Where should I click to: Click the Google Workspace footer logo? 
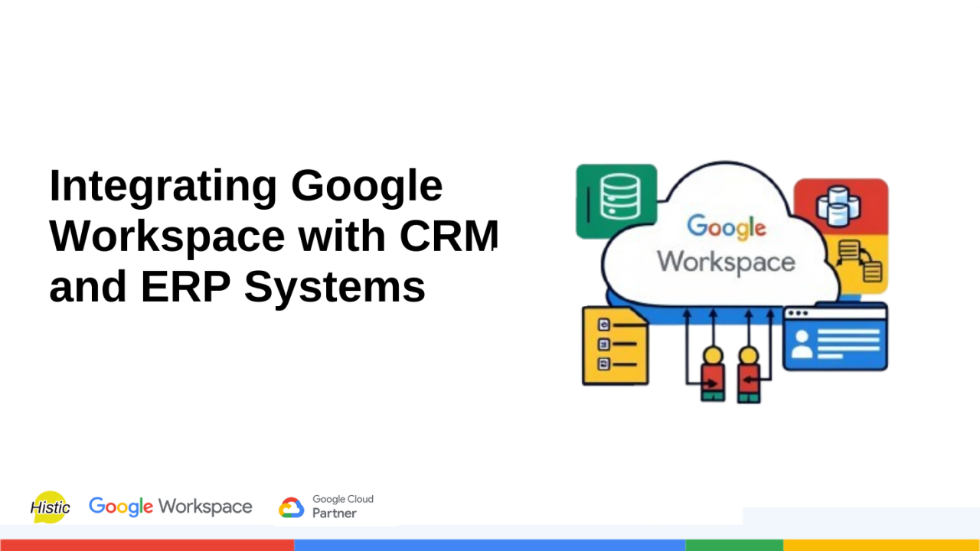pyautogui.click(x=170, y=507)
